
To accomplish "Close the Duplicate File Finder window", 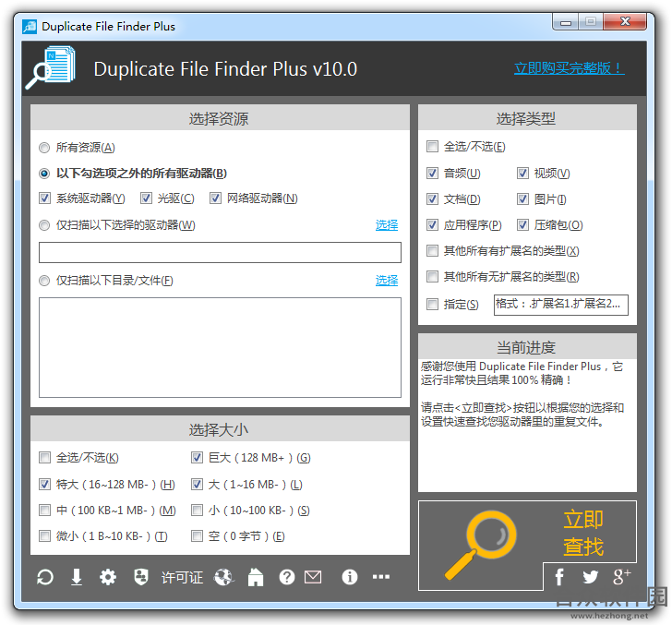I will (x=625, y=21).
